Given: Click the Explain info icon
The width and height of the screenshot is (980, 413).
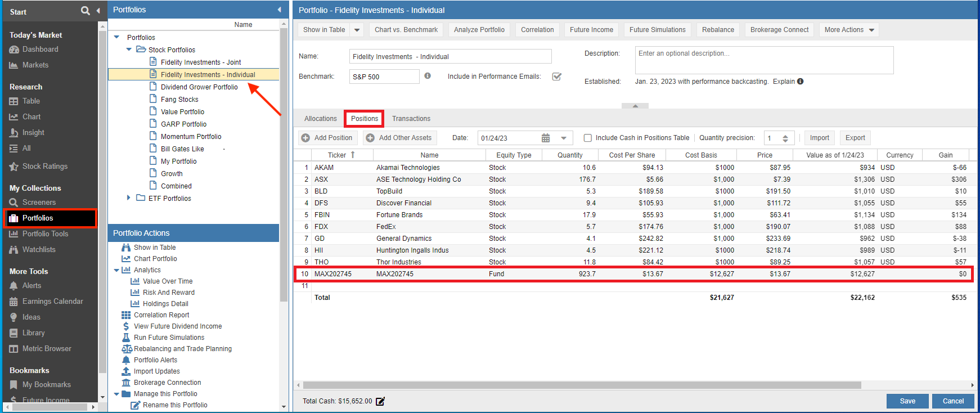Looking at the screenshot, I should point(800,82).
